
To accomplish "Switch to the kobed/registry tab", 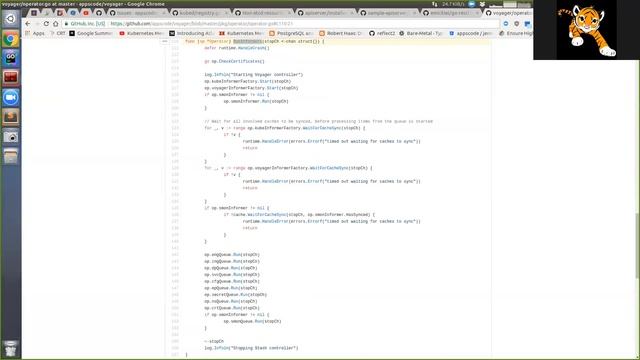I will (x=200, y=13).
